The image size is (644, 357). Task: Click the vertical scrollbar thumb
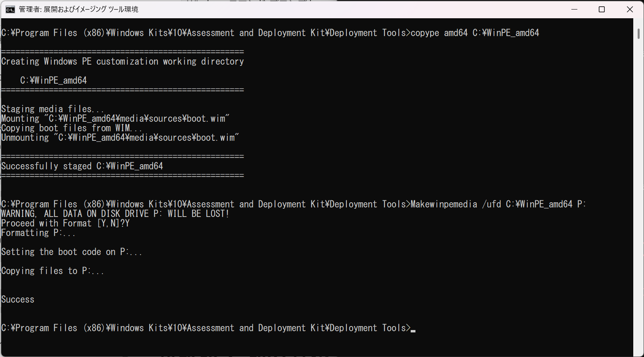tap(638, 34)
